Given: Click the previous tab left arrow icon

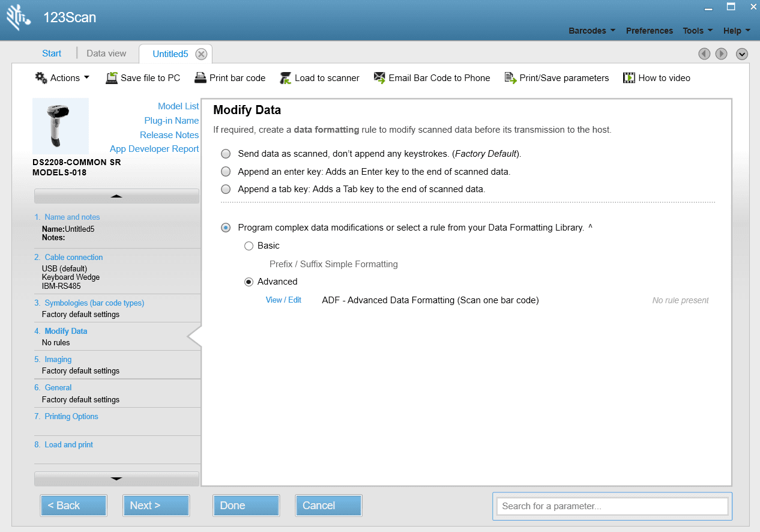Looking at the screenshot, I should point(704,54).
